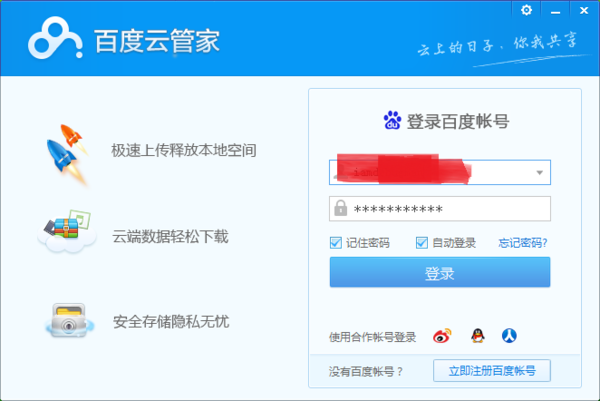Image resolution: width=600 pixels, height=401 pixels.
Task: Close the Baidu Cloud login window
Action: pyautogui.click(x=584, y=11)
